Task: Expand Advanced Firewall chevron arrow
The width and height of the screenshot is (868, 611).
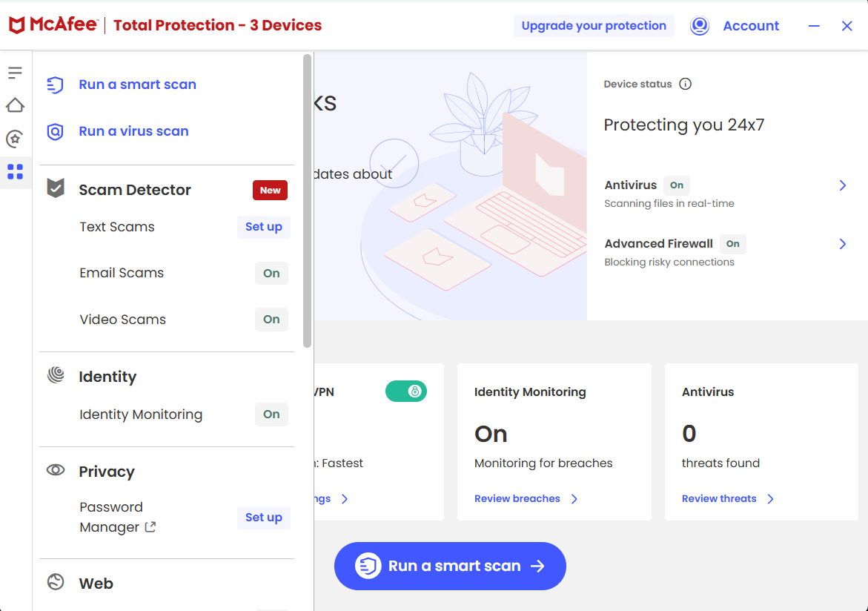Action: pyautogui.click(x=843, y=244)
